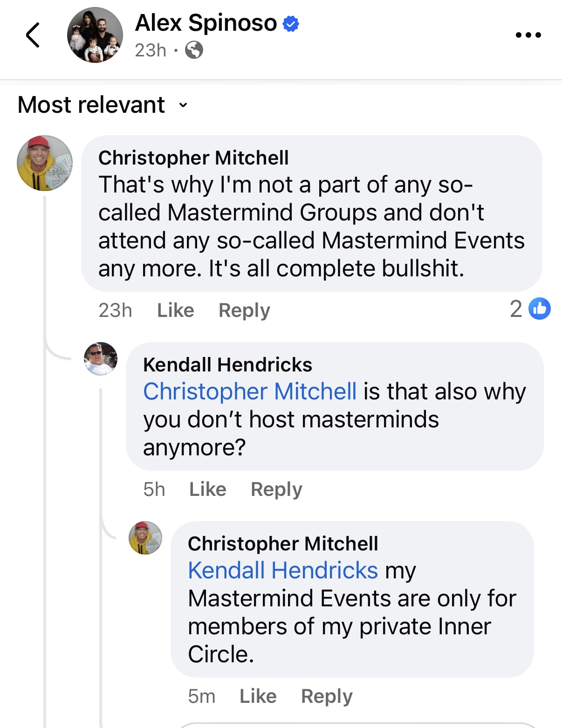This screenshot has width=562, height=728.
Task: Tap the globe public audience icon
Action: [x=194, y=50]
